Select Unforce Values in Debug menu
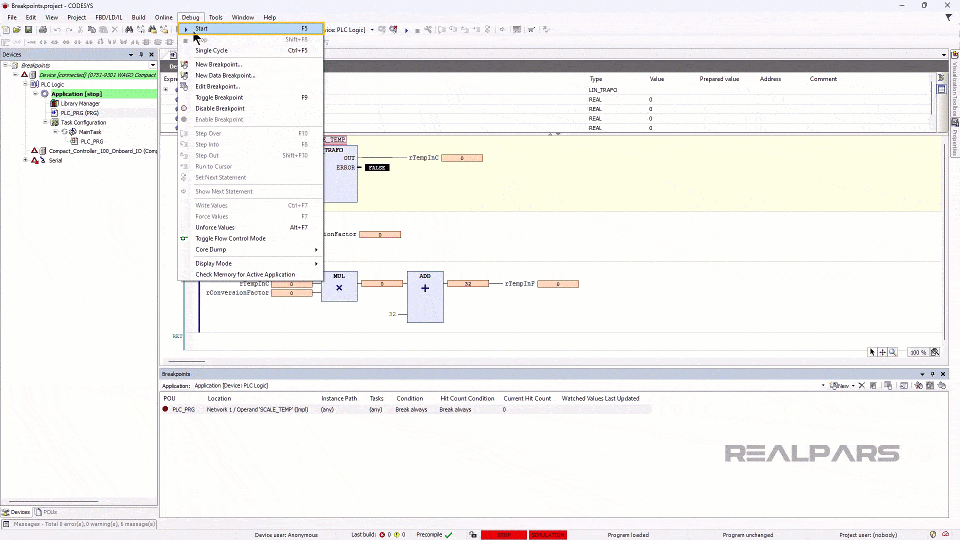 click(250, 228)
